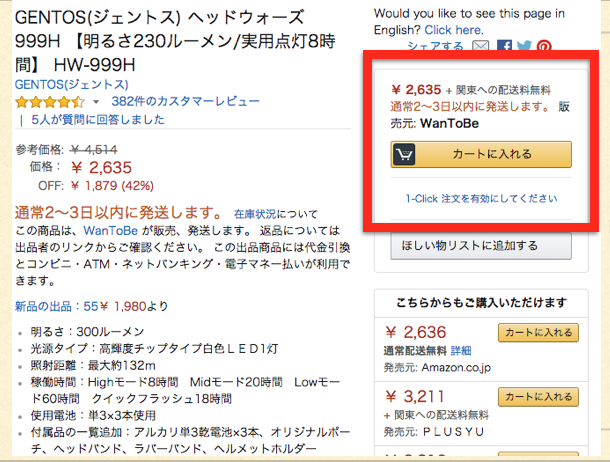Open 5人が質問に回答しました link
Image resolution: width=610 pixels, height=462 pixels.
point(98,119)
